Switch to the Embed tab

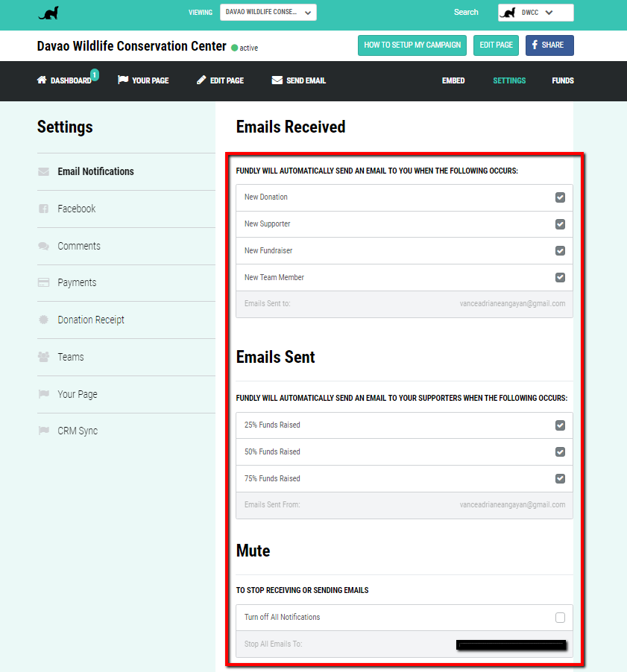tap(453, 80)
